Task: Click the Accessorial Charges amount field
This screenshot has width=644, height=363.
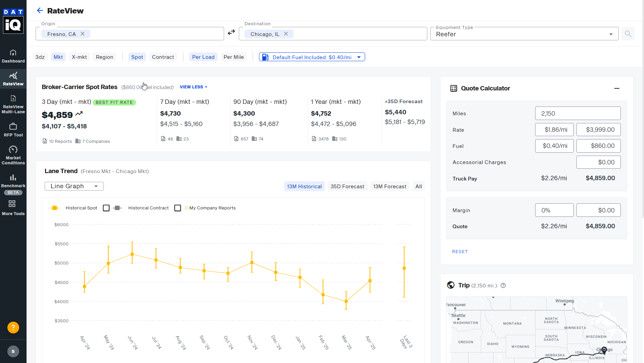Action: (x=599, y=162)
